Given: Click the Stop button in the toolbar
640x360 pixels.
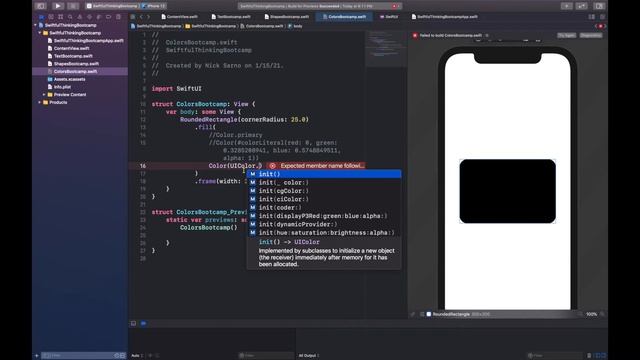Looking at the screenshot, I should coord(73,6).
